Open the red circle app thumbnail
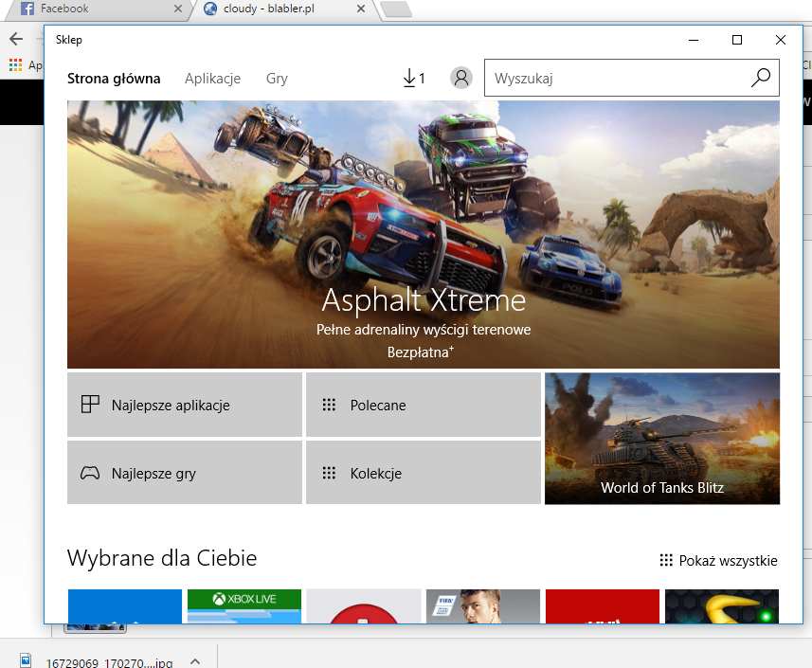Image resolution: width=812 pixels, height=668 pixels. click(364, 606)
